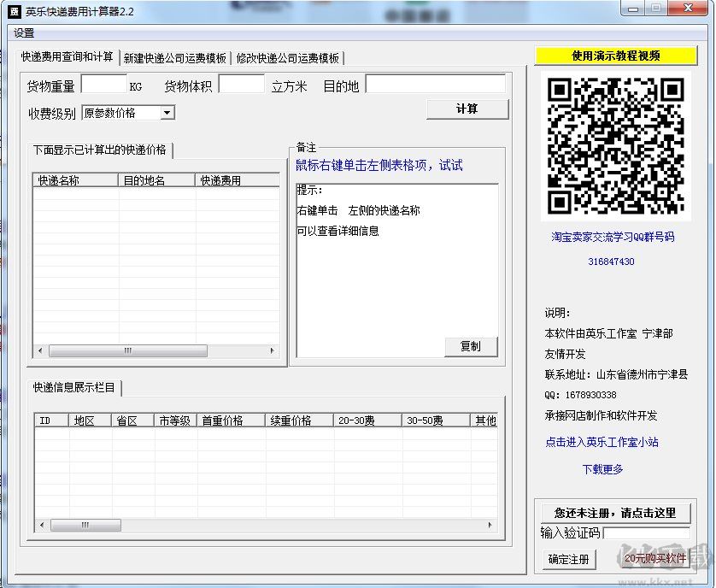Switch to 新建快递公司运费模板 tab
Screen dimensions: 716x588
[174, 58]
